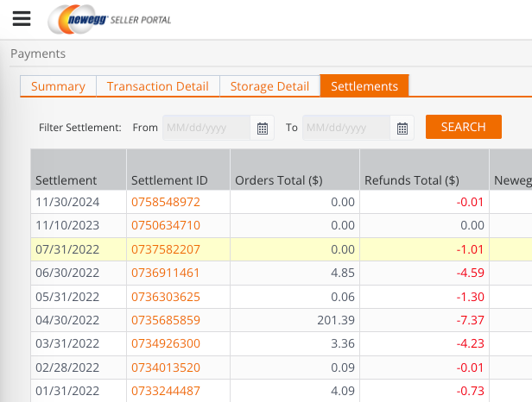The image size is (532, 402).
Task: Click the orange SEARCH button
Action: point(463,127)
